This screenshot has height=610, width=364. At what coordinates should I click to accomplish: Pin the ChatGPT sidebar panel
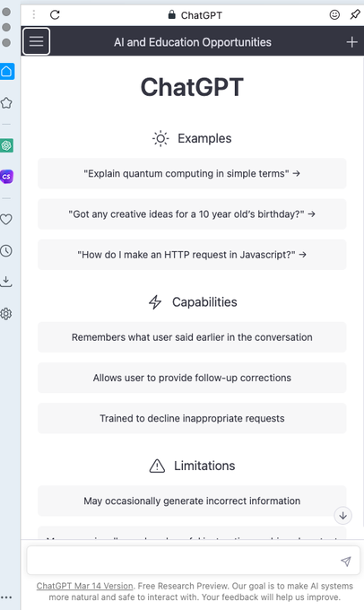355,14
